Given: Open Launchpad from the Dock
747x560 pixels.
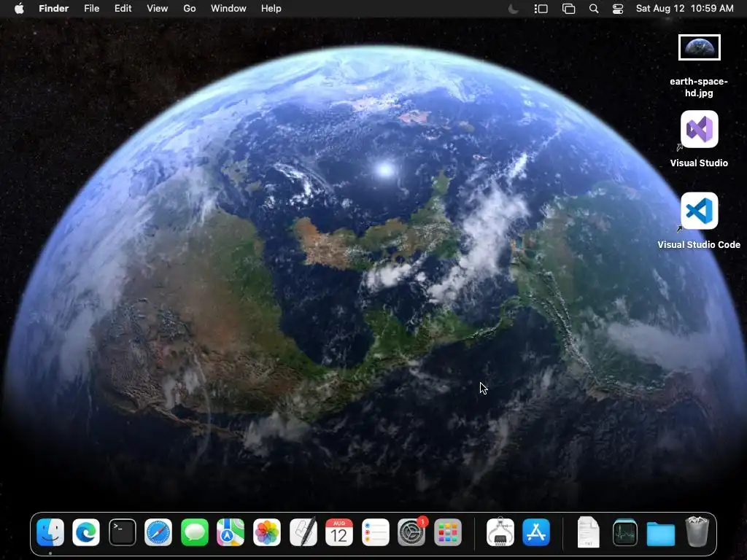Looking at the screenshot, I should click(448, 532).
